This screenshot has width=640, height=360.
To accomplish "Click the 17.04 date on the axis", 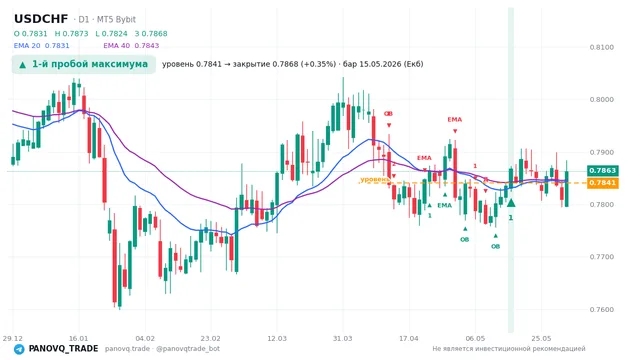I will [x=409, y=338].
